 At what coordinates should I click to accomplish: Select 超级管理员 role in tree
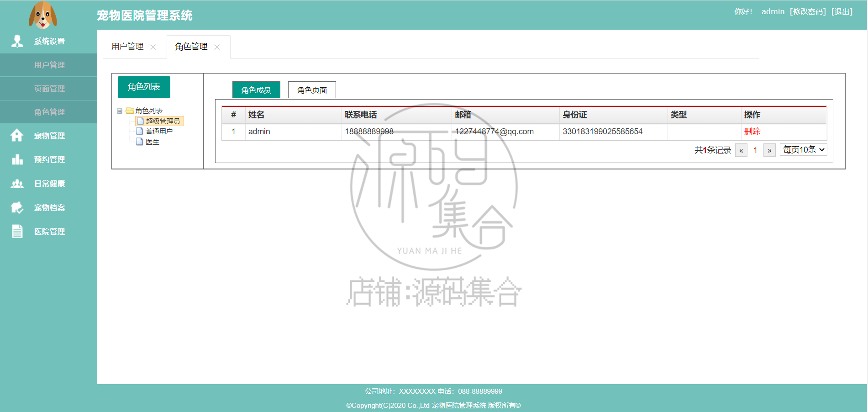163,121
